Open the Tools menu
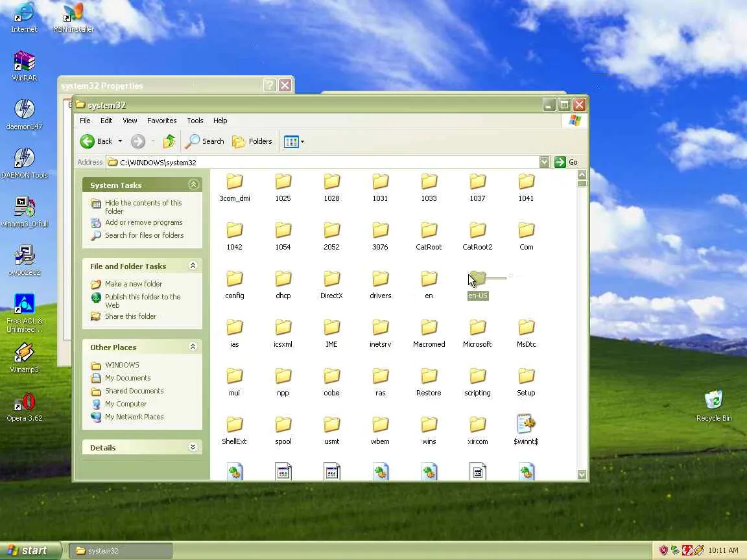This screenshot has height=560, width=747. click(x=195, y=121)
